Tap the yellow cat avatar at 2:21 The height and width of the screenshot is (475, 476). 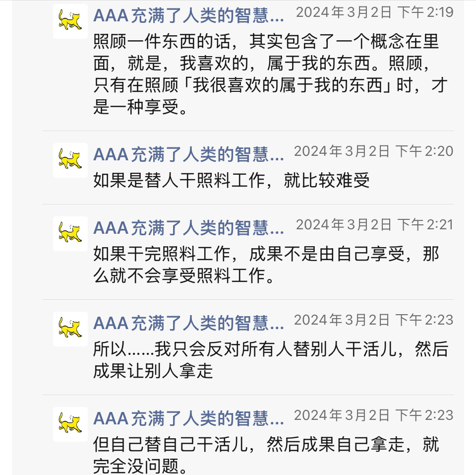(x=70, y=233)
